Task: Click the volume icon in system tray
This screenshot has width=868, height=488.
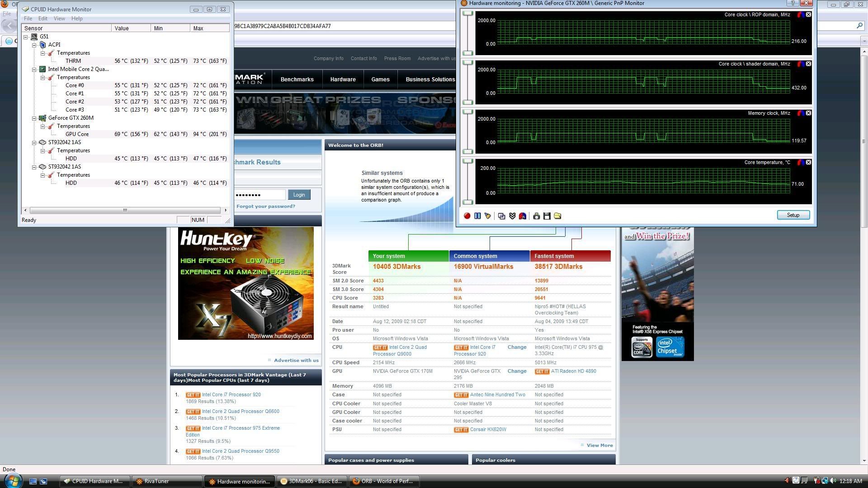Action: click(x=833, y=481)
